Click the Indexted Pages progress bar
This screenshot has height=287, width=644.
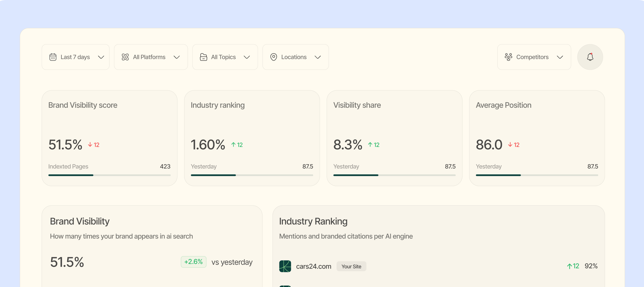tap(109, 175)
